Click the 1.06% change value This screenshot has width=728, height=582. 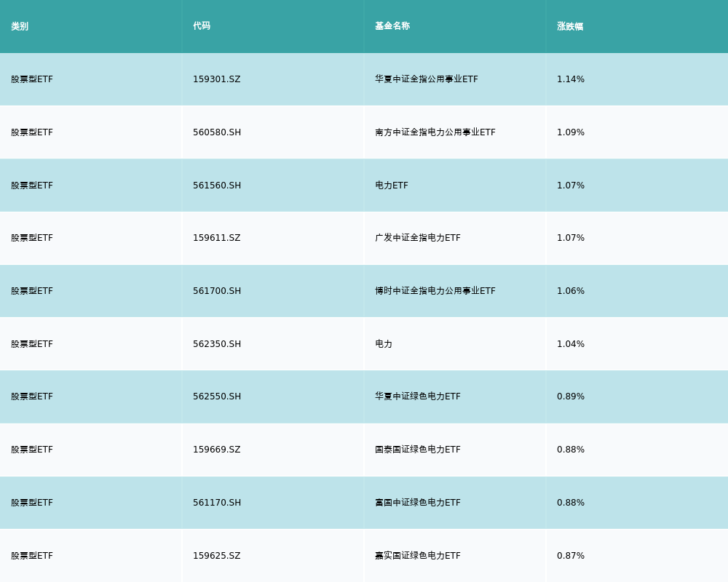coord(571,291)
